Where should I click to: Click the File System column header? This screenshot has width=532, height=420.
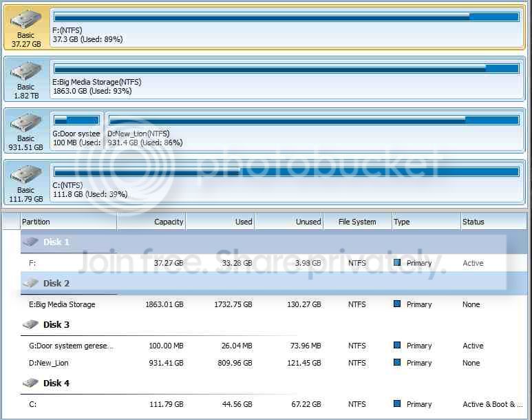[x=357, y=222]
